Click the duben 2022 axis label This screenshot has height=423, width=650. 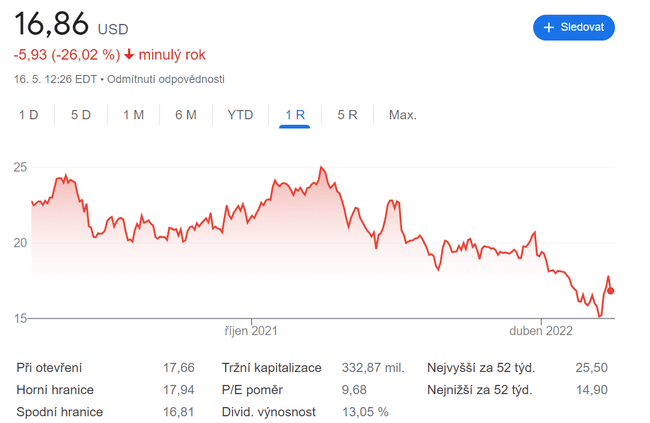click(x=542, y=331)
